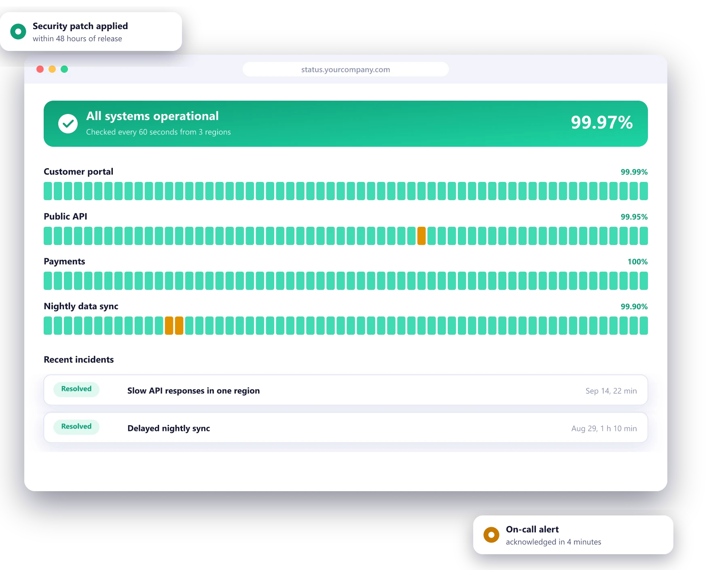Click 'Checked every 60 seconds from 3 regions'
The height and width of the screenshot is (570, 728).
(x=159, y=132)
